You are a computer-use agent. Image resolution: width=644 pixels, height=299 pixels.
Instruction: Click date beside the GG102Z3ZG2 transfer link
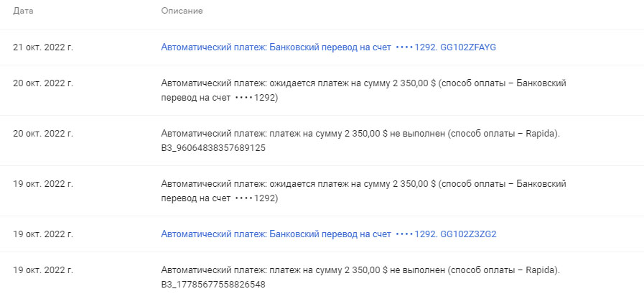coord(43,234)
